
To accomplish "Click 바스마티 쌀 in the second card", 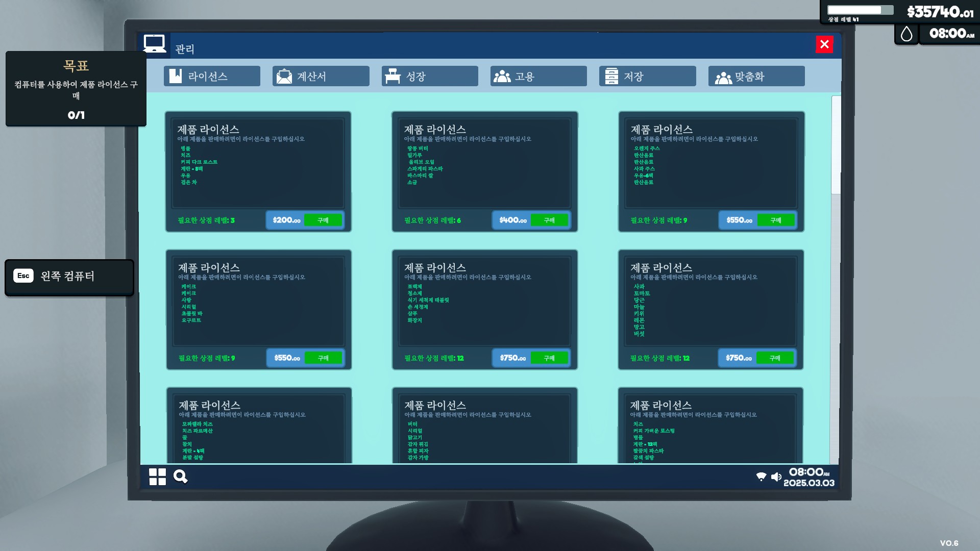I will (420, 176).
